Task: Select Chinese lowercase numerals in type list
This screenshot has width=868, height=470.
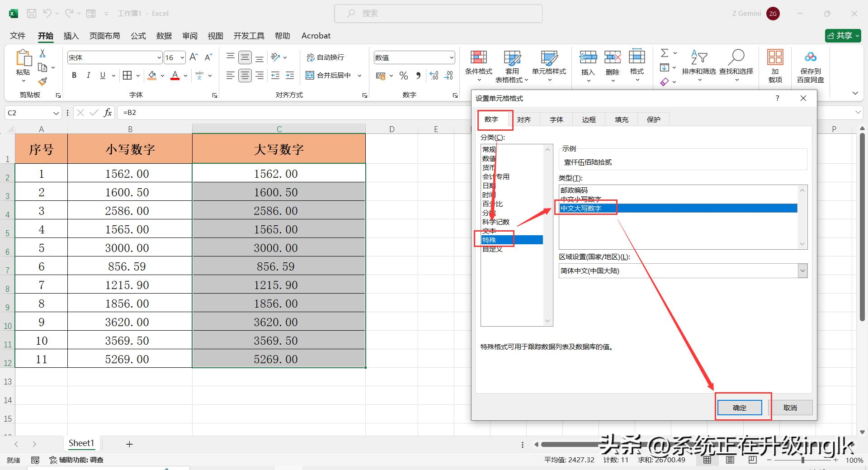Action: pos(580,199)
